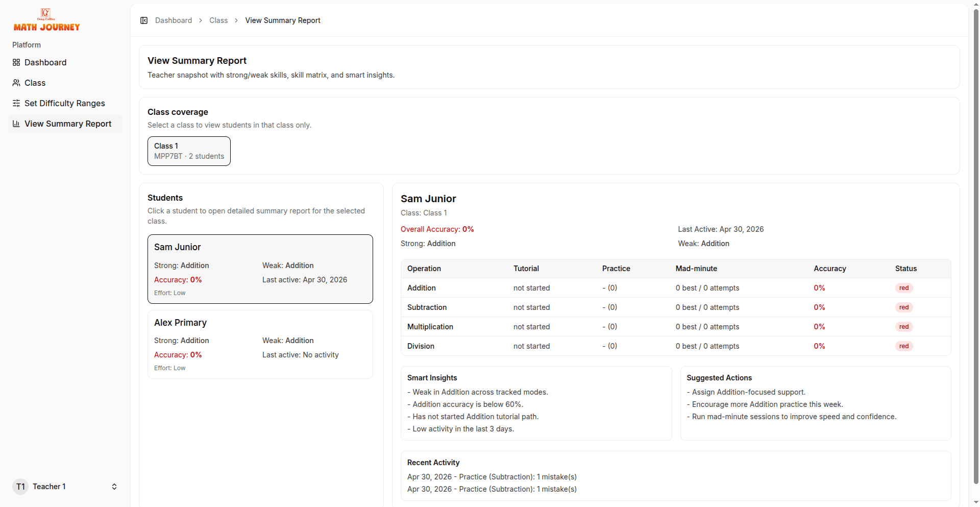The height and width of the screenshot is (507, 980).
Task: Click the Dashboard grid icon in sidebar
Action: click(x=16, y=62)
